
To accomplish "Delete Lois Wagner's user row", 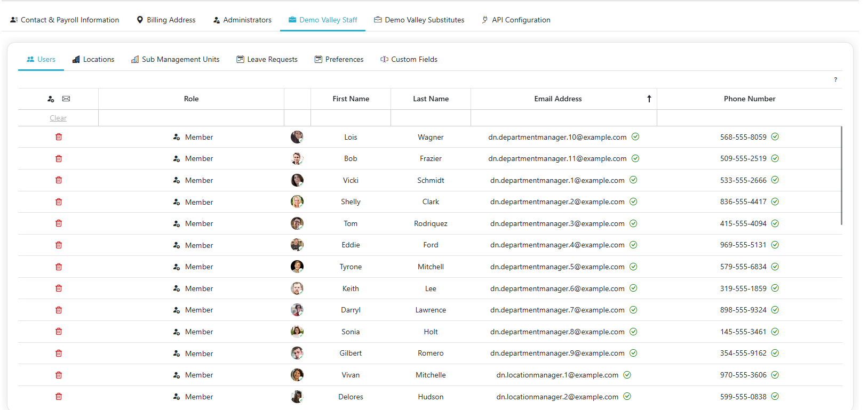I will coord(59,137).
